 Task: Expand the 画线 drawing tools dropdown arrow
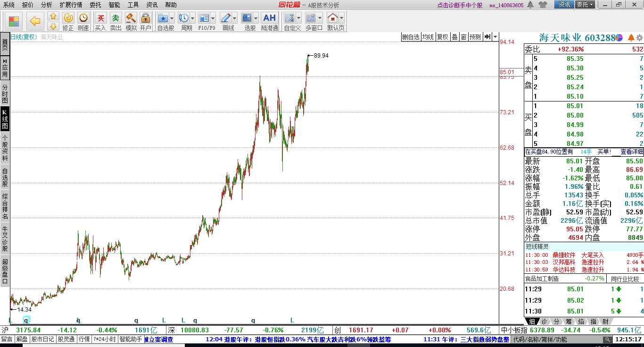235,18
